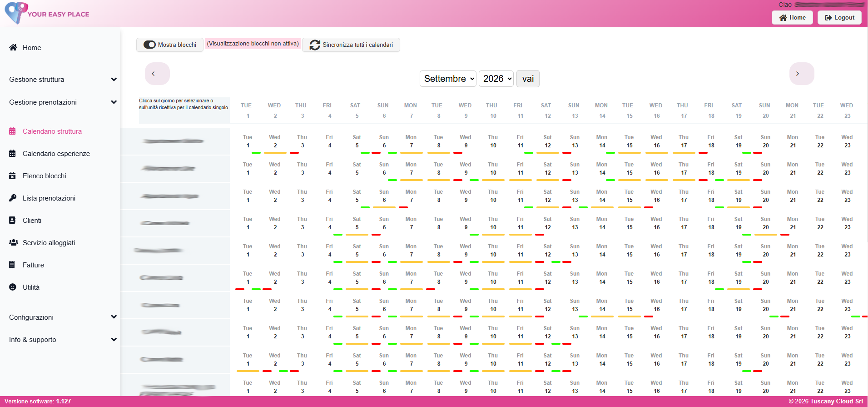Open the 2026 year dropdown
This screenshot has height=407, width=868.
tap(496, 79)
